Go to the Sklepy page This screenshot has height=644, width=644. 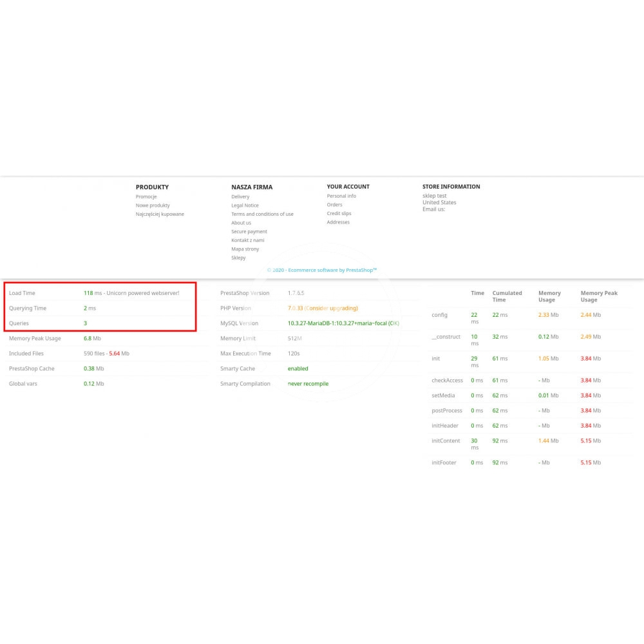pos(238,258)
